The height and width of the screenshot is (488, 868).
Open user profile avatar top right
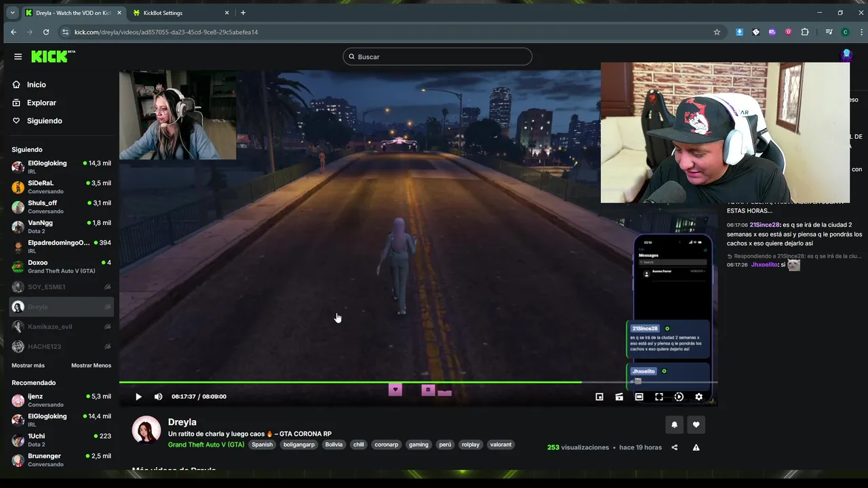(846, 55)
